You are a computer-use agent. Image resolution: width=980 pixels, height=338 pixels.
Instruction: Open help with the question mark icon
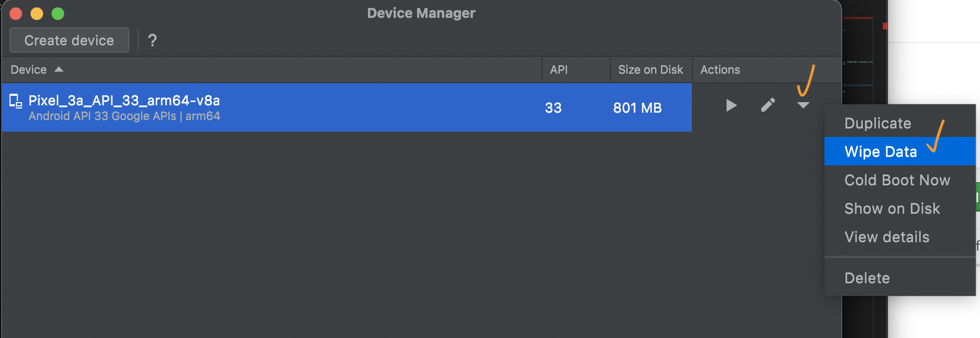point(152,41)
